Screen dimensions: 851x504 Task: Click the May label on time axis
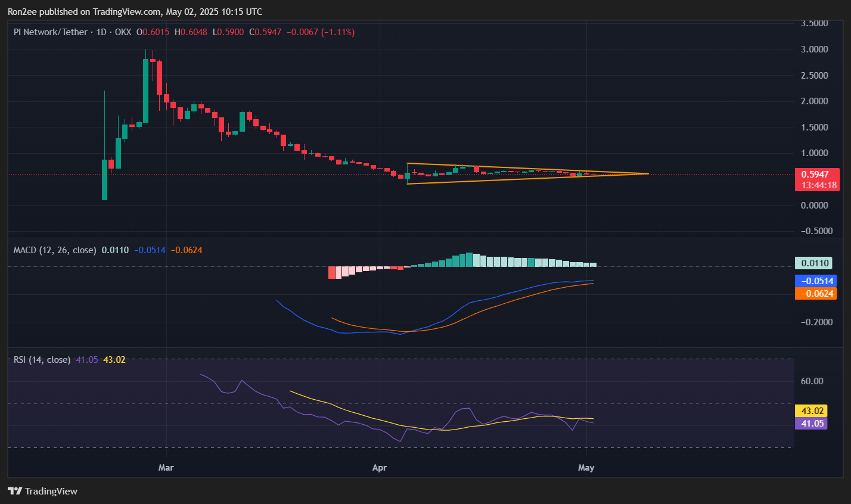(586, 468)
